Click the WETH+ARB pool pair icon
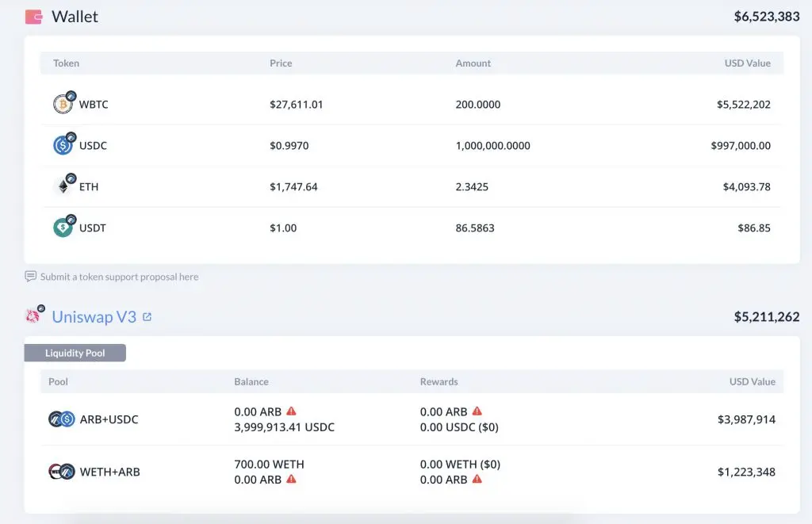 point(62,471)
